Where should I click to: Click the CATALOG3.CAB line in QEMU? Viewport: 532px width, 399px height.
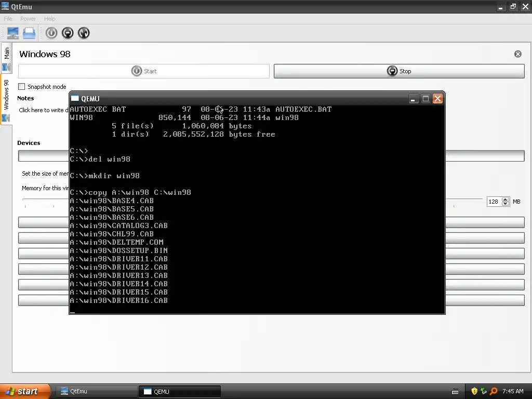point(119,225)
